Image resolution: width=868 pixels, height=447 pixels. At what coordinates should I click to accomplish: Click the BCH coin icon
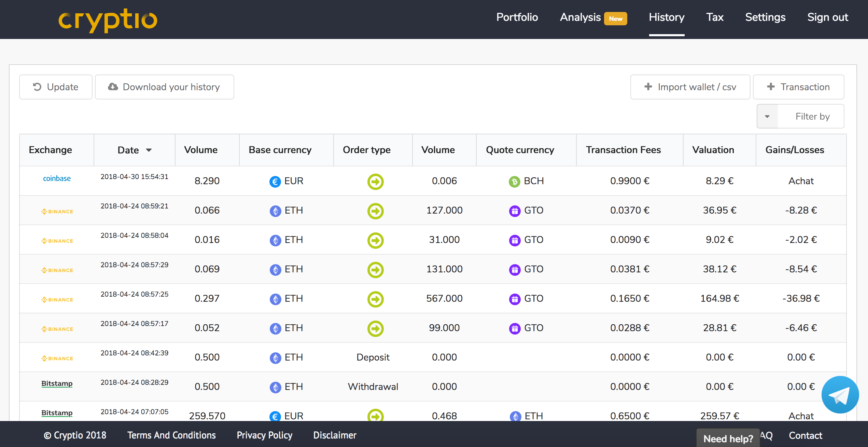[x=514, y=181]
